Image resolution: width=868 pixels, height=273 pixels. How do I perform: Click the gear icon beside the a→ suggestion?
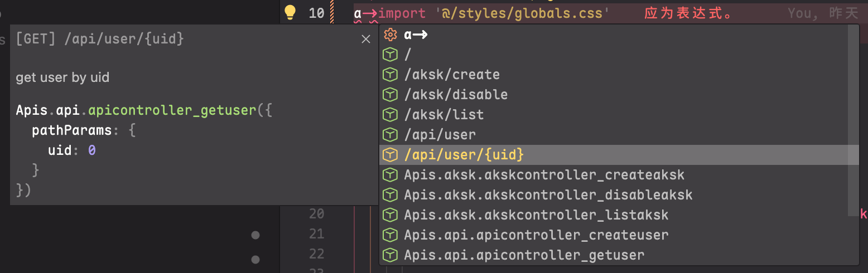point(390,35)
